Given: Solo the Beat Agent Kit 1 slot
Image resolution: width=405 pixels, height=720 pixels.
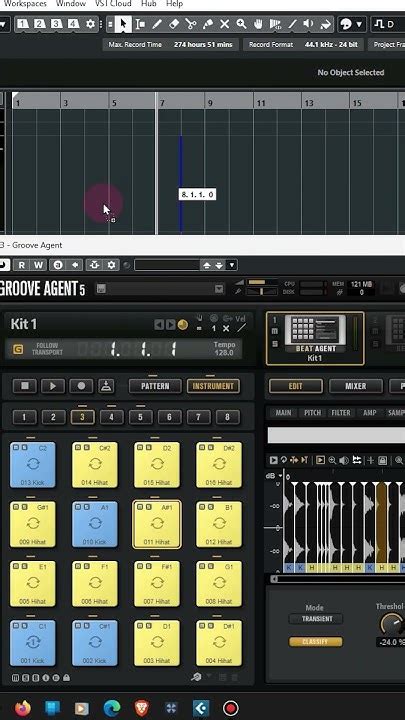Looking at the screenshot, I should pyautogui.click(x=275, y=344).
